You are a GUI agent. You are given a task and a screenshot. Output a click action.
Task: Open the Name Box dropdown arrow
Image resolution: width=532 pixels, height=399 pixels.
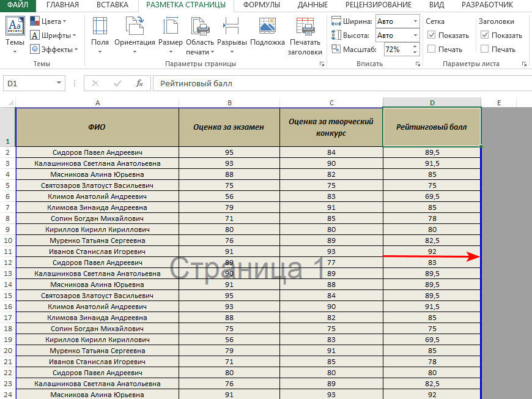click(59, 83)
